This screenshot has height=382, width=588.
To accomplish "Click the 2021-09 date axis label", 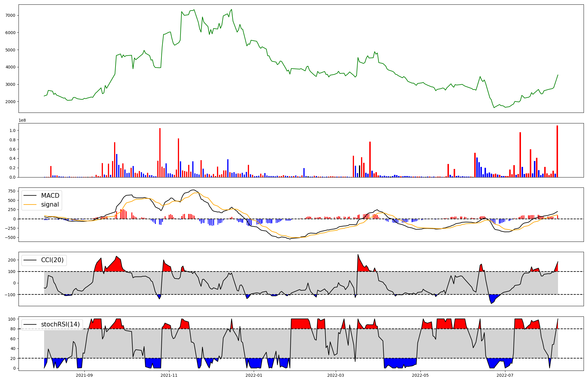I will point(84,375).
